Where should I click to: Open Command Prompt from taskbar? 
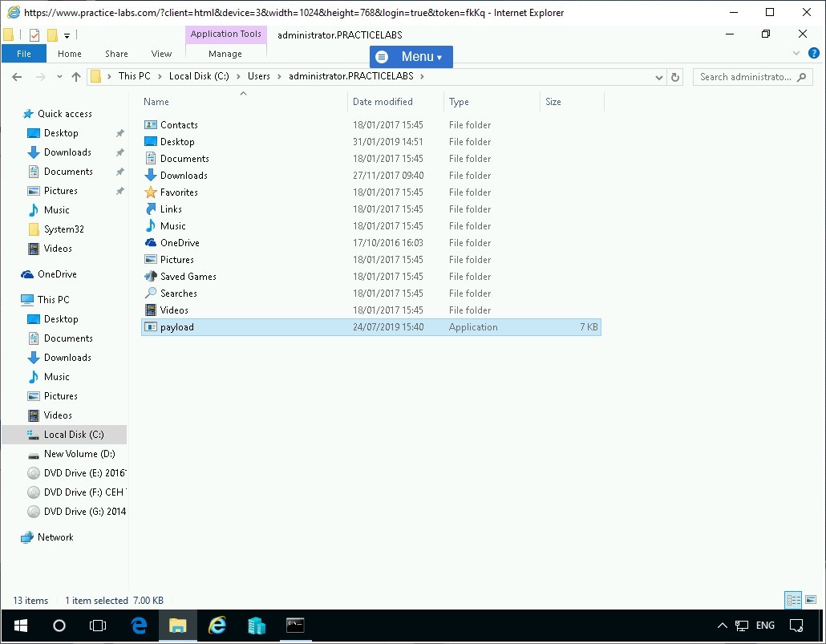point(295,626)
